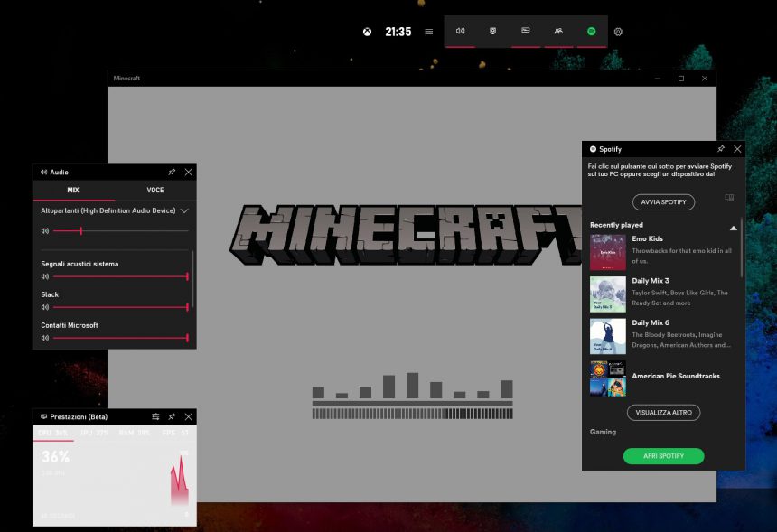This screenshot has width=777, height=532.
Task: Open American Pie Soundtracks thumbnail
Action: [608, 378]
